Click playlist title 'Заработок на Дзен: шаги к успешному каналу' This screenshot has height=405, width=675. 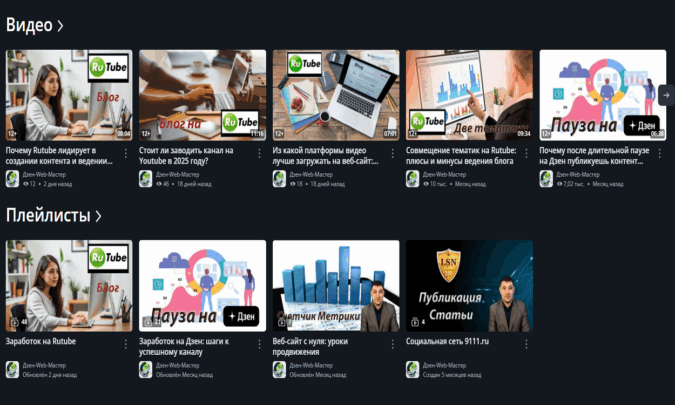click(184, 346)
